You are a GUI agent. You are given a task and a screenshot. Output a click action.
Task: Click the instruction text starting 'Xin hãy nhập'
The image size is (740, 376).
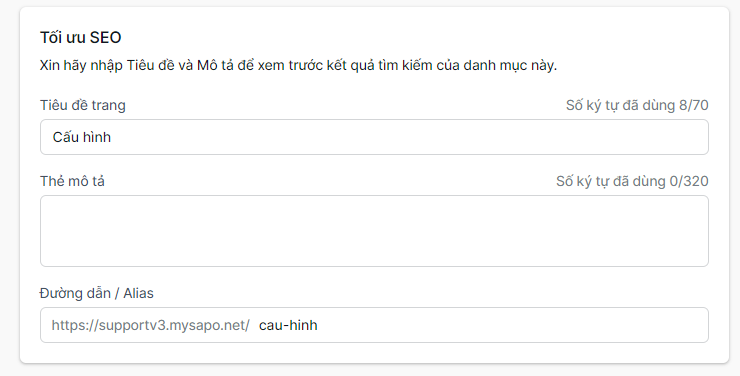[x=298, y=66]
